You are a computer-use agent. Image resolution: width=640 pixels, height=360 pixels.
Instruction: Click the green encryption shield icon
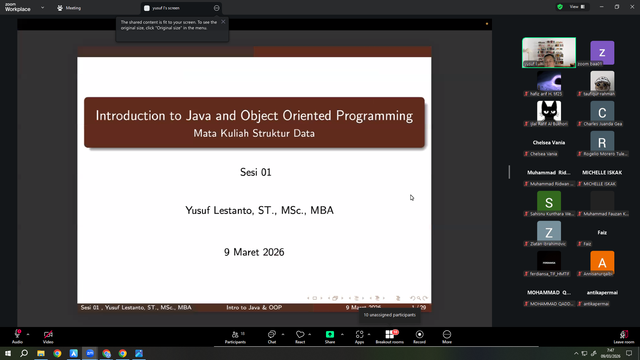(x=560, y=7)
